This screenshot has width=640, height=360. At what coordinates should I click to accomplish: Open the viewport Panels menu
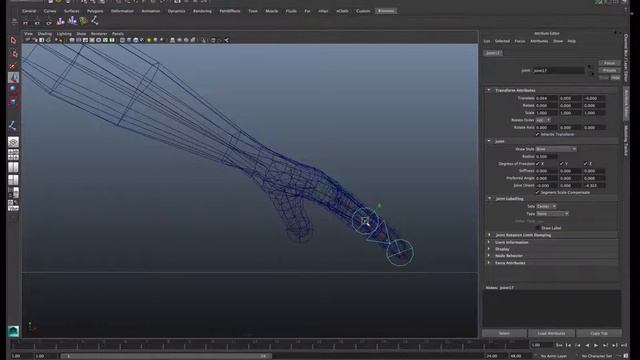118,34
